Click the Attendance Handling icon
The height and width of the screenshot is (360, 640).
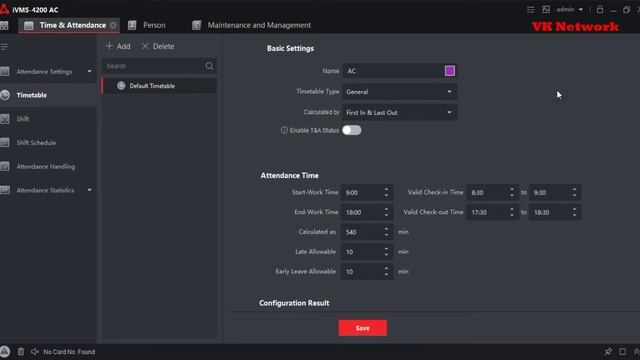(x=4, y=166)
